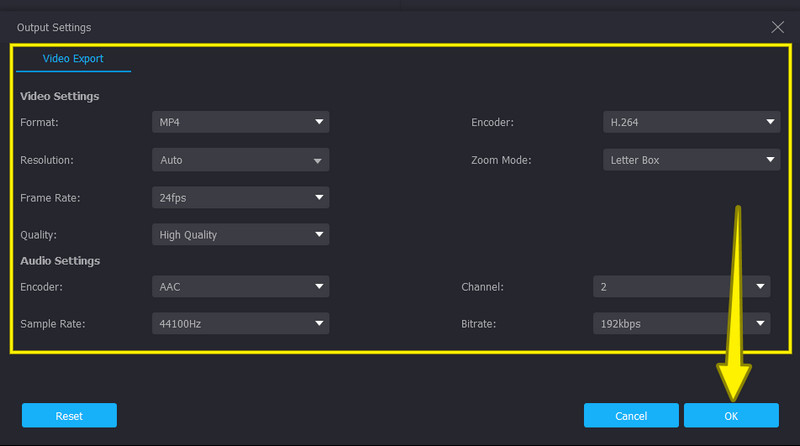
Task: Expand the Zoom Mode Letter Box dropdown
Action: pos(691,160)
